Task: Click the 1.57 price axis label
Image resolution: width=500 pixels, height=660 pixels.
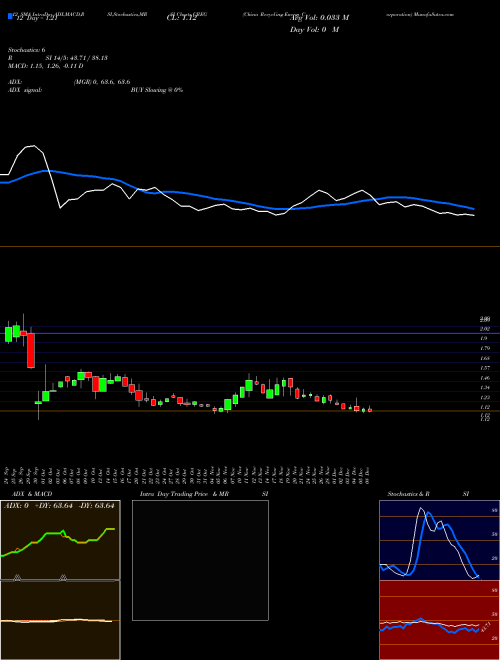Action: 484,368
